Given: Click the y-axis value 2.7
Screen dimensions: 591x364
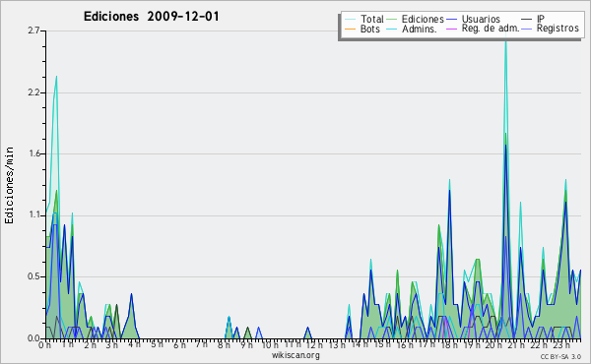Looking at the screenshot, I should pyautogui.click(x=33, y=30).
